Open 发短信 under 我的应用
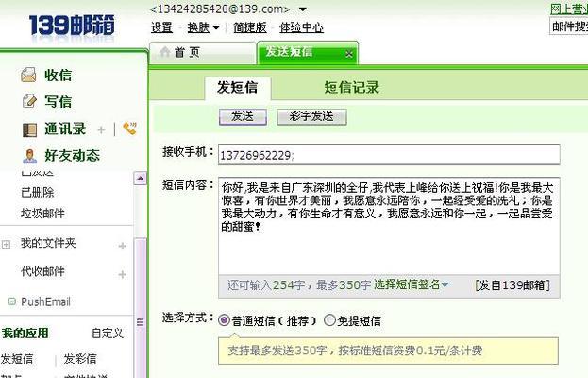 click(x=17, y=358)
